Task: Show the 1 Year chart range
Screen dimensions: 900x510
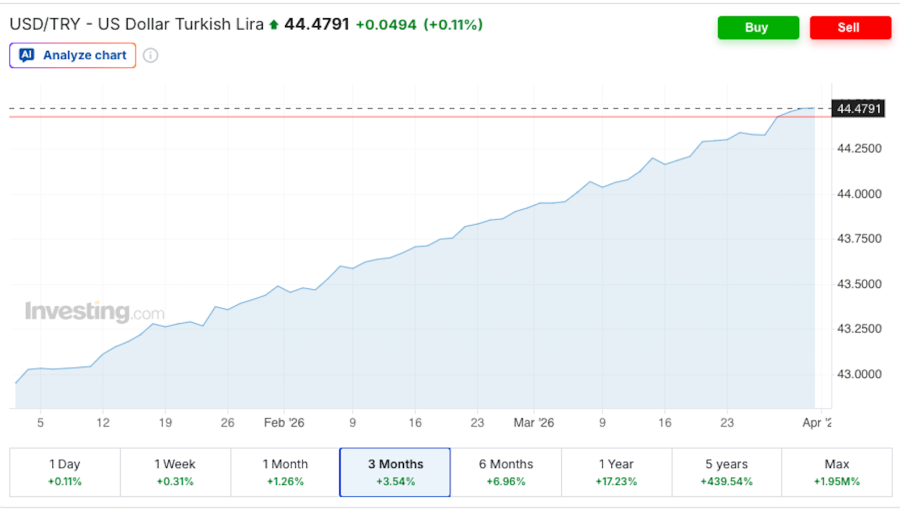Action: [616, 472]
